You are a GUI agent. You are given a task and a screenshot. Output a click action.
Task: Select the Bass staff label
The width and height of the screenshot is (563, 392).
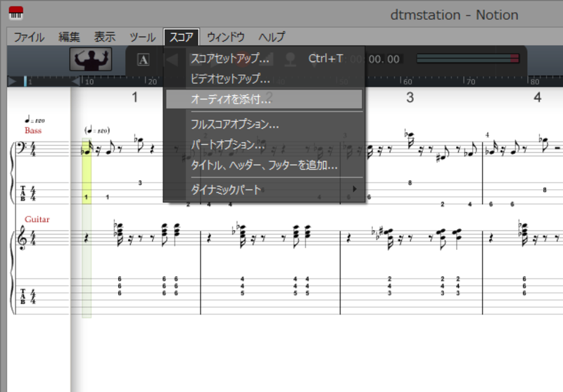(x=33, y=131)
